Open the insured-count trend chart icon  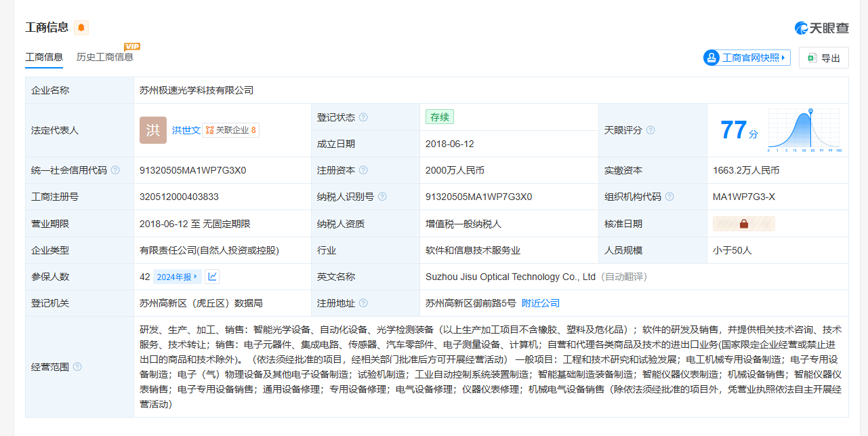click(212, 276)
